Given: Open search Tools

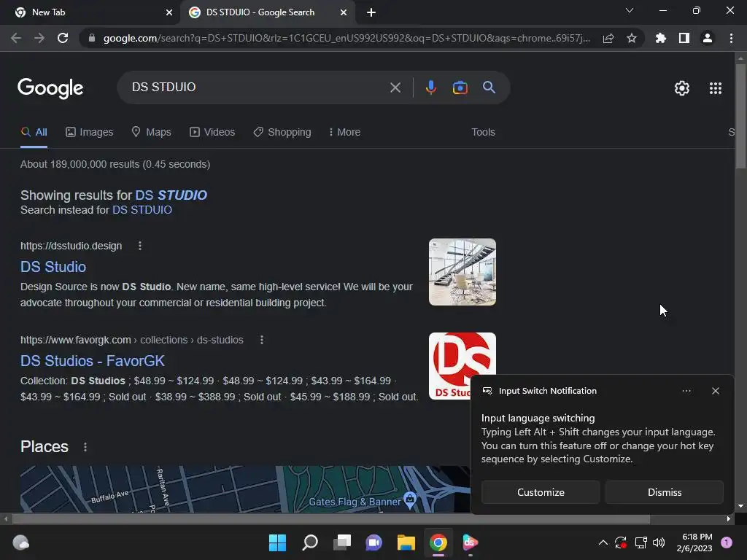Looking at the screenshot, I should point(483,133).
